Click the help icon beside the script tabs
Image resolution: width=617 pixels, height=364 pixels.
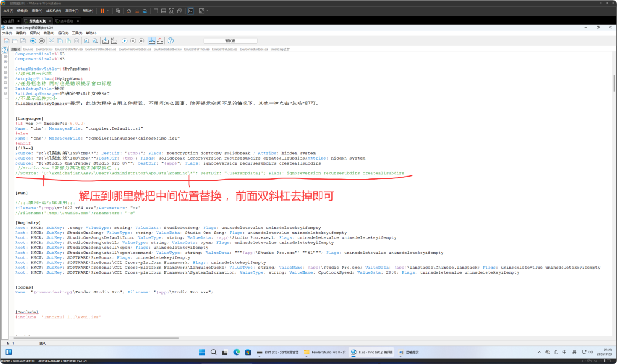tap(5, 49)
